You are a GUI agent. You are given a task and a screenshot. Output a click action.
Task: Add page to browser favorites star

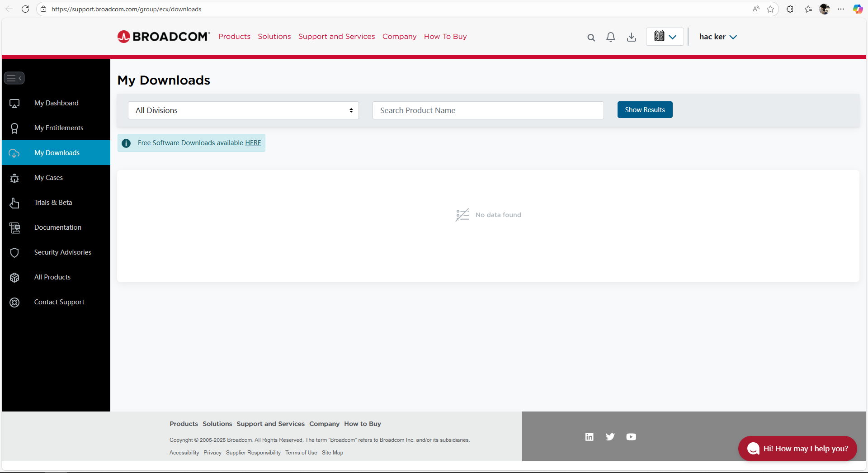click(770, 9)
